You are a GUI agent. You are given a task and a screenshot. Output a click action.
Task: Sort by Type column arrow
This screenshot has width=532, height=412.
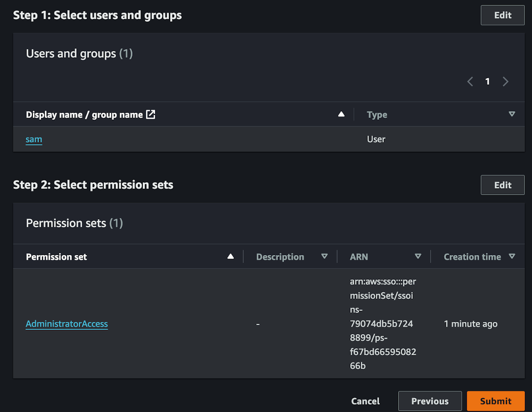click(x=512, y=114)
